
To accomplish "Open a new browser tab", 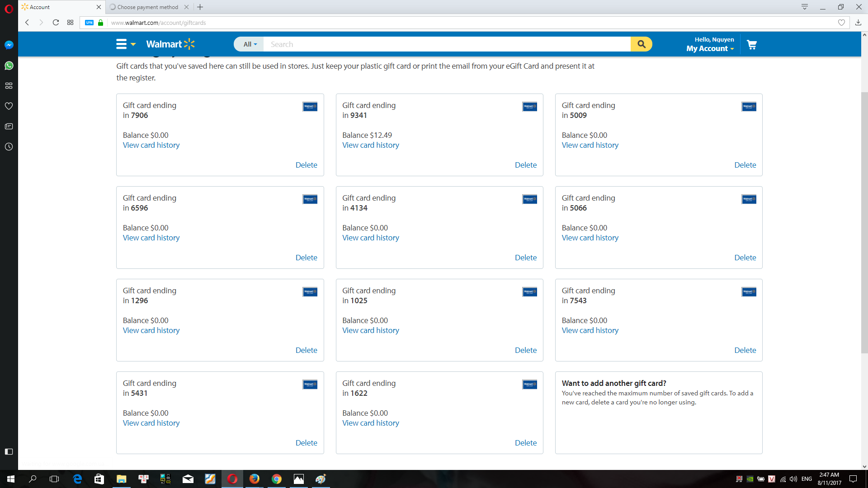I will 200,7.
